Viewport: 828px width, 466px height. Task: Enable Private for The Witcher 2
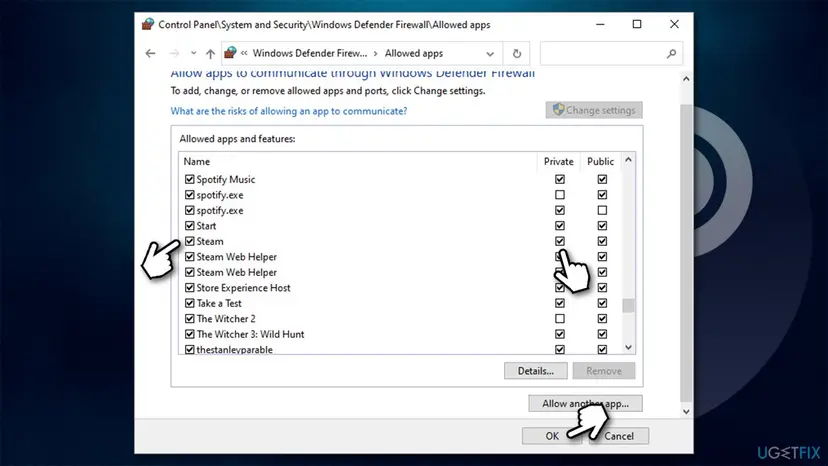point(560,319)
